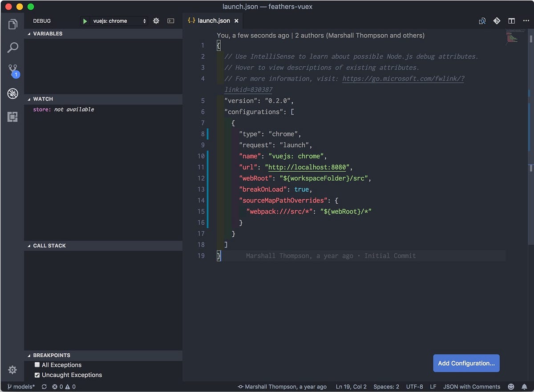The image size is (534, 392).
Task: Start debugging with the green play button
Action: click(x=85, y=20)
